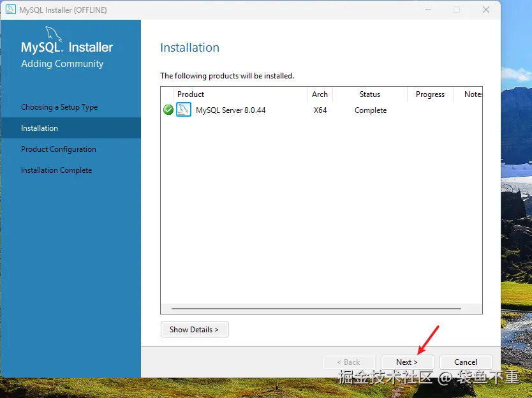This screenshot has height=398, width=532.
Task: Click 'The following products will be installed' text
Action: (x=227, y=76)
